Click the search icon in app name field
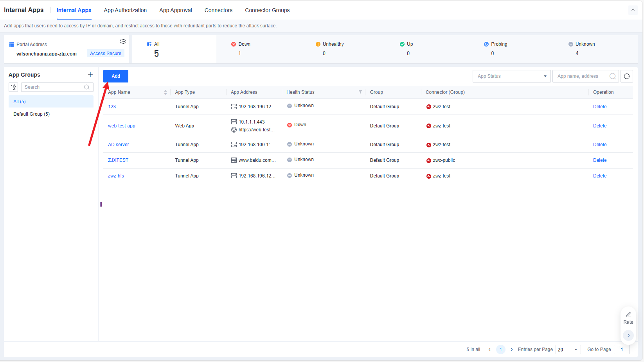The image size is (644, 362). coord(613,76)
